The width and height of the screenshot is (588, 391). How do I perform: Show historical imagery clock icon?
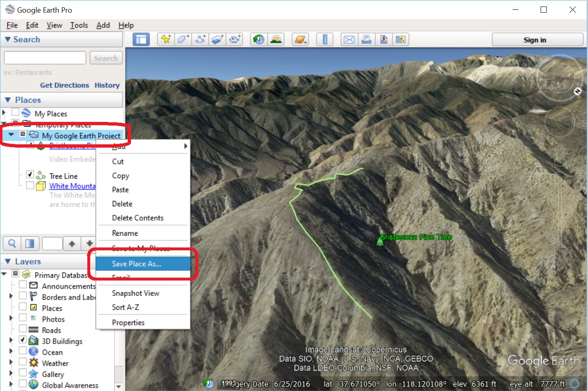pyautogui.click(x=259, y=40)
